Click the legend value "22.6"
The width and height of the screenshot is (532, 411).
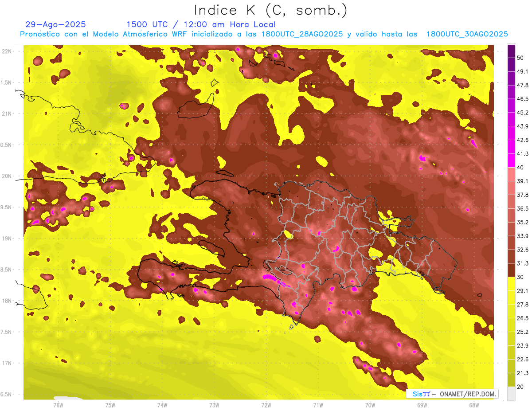523,359
